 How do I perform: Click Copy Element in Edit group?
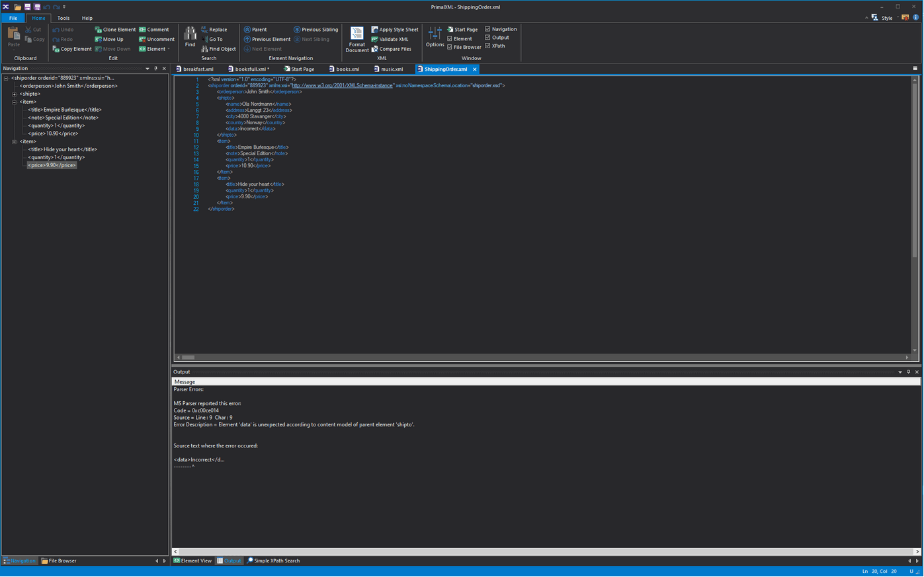[x=72, y=49]
